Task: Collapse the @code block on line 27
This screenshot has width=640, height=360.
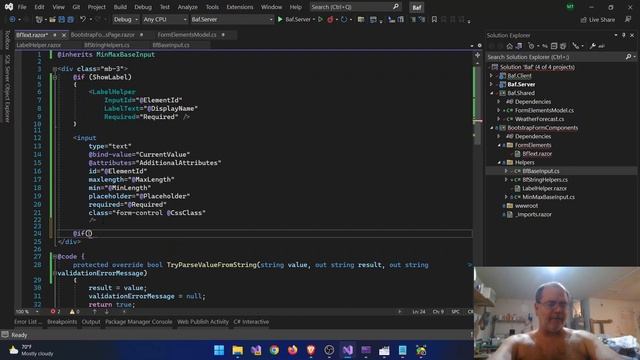Action: coord(55,256)
